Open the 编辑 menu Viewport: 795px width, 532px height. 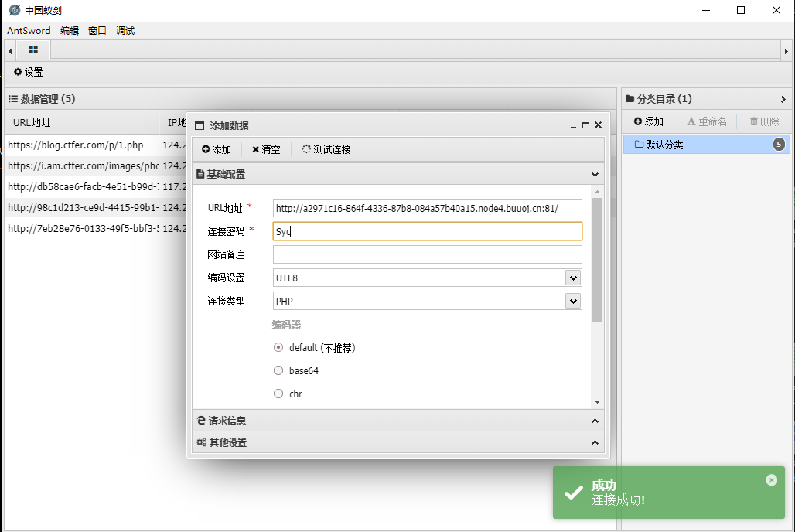(x=70, y=31)
